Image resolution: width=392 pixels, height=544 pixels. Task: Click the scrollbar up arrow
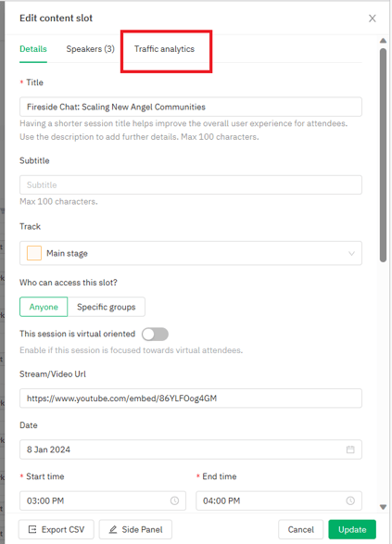(383, 41)
